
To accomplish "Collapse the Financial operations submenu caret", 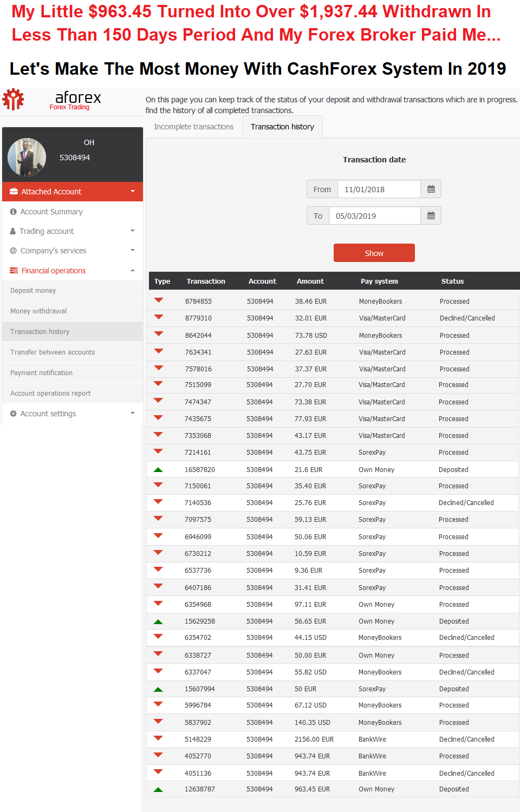I will click(x=133, y=270).
